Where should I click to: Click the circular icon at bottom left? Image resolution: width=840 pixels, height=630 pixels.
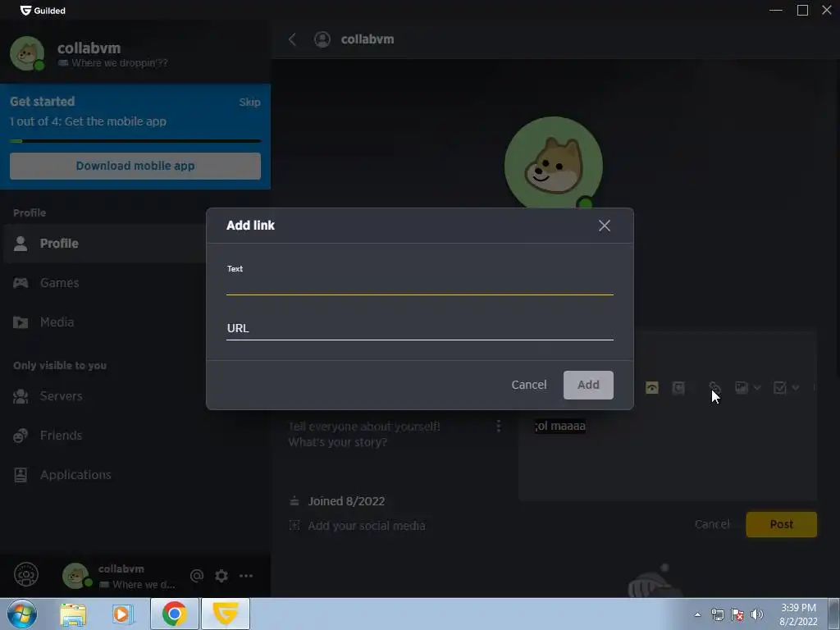[26, 575]
